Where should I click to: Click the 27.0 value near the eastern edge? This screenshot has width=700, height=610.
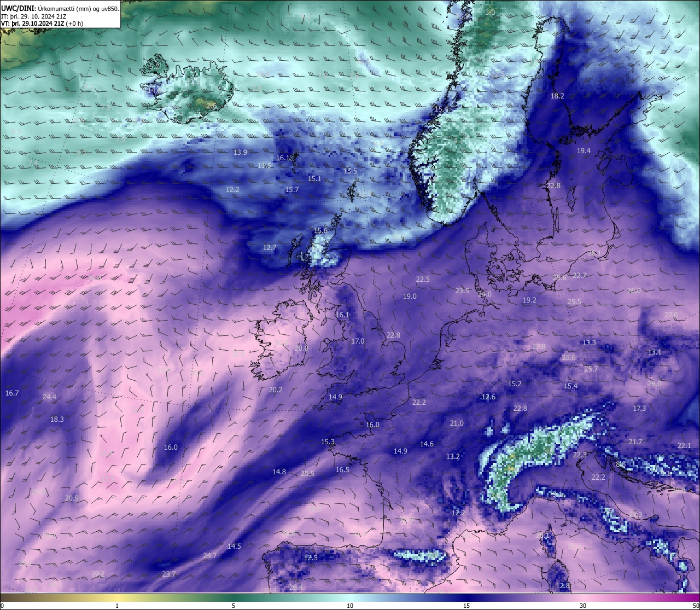point(671,315)
